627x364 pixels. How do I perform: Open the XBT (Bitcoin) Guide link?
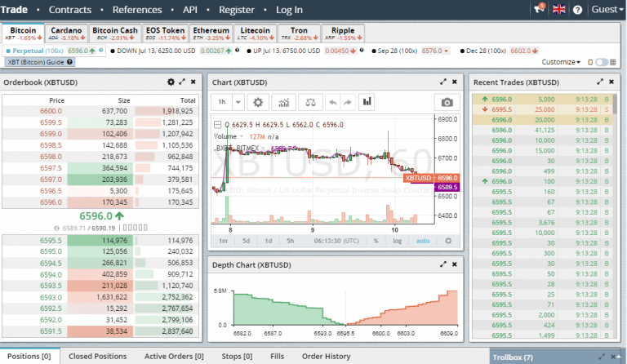coord(40,62)
